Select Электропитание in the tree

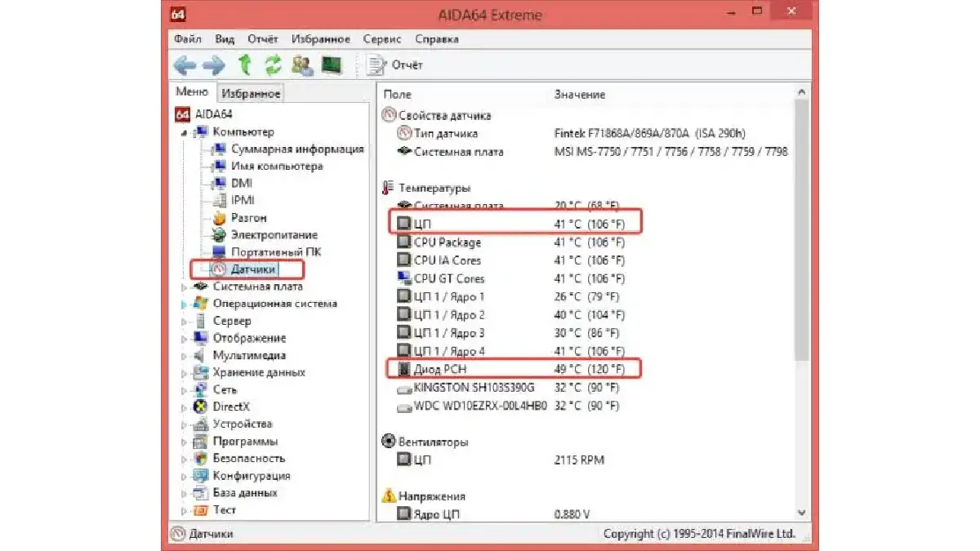point(274,235)
